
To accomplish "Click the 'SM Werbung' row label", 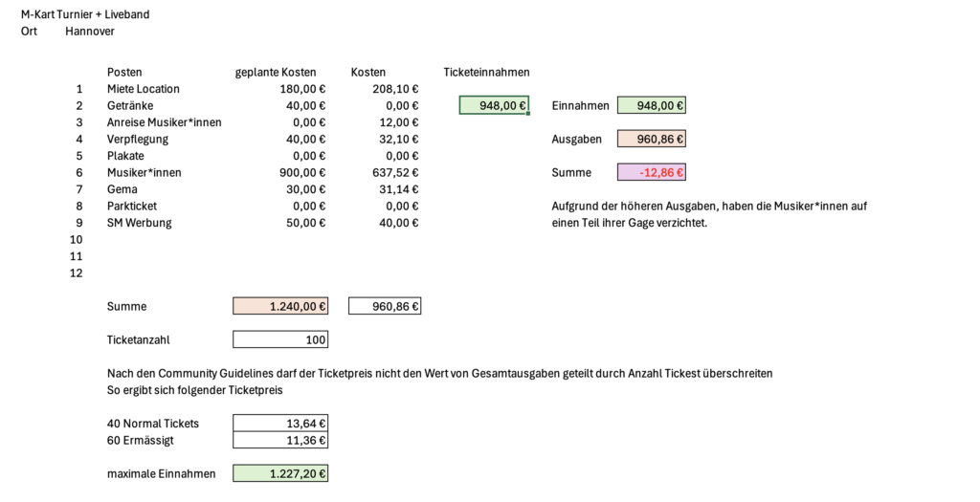I will point(140,223).
